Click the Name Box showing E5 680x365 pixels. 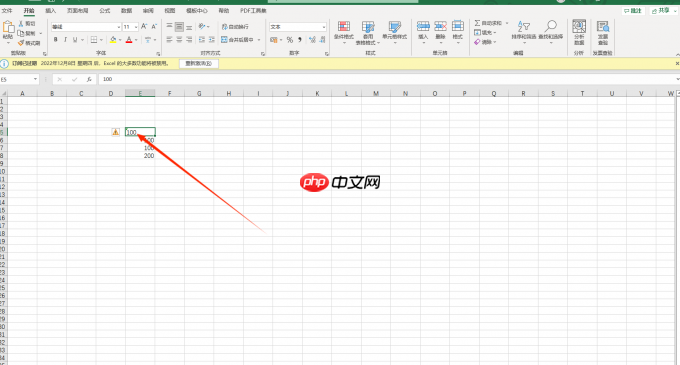pyautogui.click(x=19, y=79)
